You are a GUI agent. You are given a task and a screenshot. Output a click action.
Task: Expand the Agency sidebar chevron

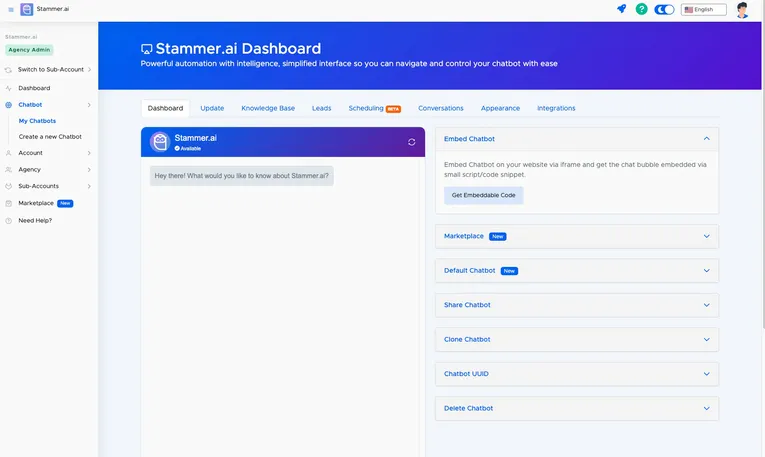point(89,170)
